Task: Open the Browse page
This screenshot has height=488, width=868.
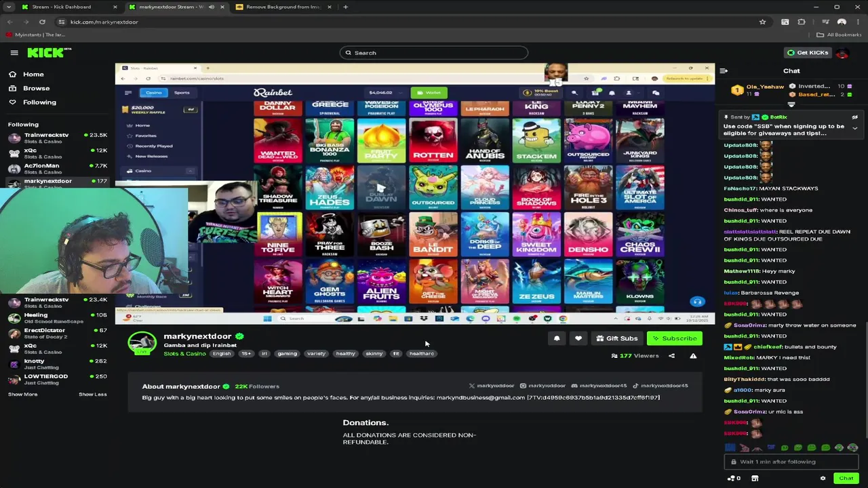Action: tap(28, 88)
